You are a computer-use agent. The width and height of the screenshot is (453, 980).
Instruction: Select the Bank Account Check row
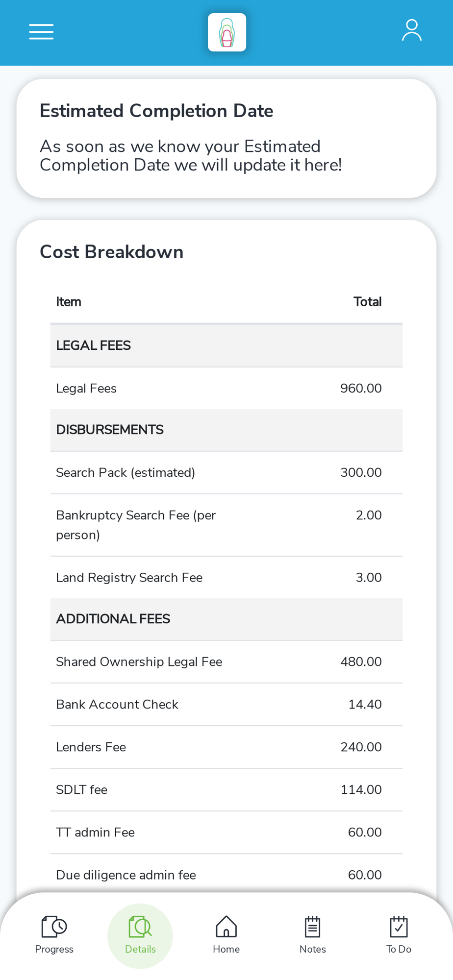(x=226, y=705)
